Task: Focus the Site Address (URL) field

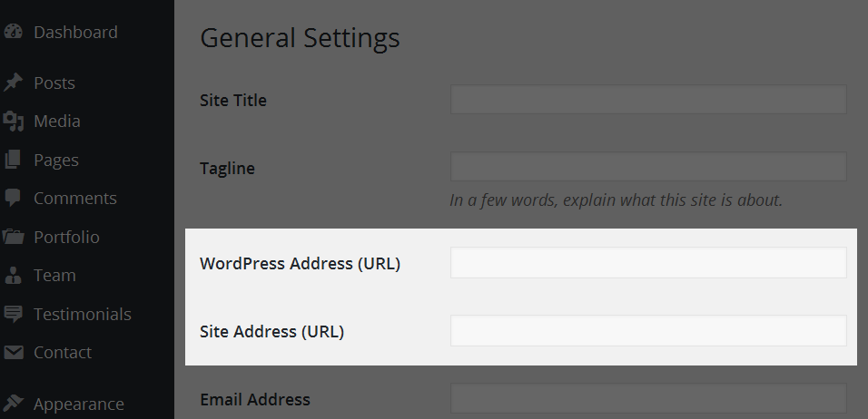Action: (x=648, y=330)
